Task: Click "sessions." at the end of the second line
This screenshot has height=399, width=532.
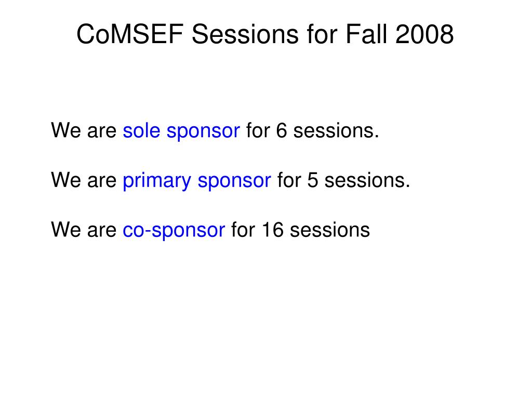Action: tap(367, 181)
